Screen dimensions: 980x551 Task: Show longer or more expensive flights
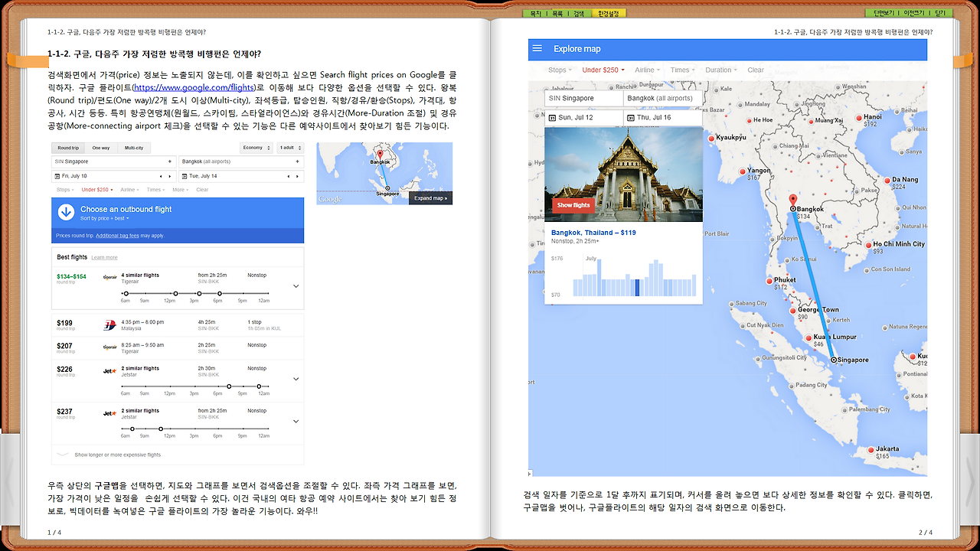tap(117, 455)
